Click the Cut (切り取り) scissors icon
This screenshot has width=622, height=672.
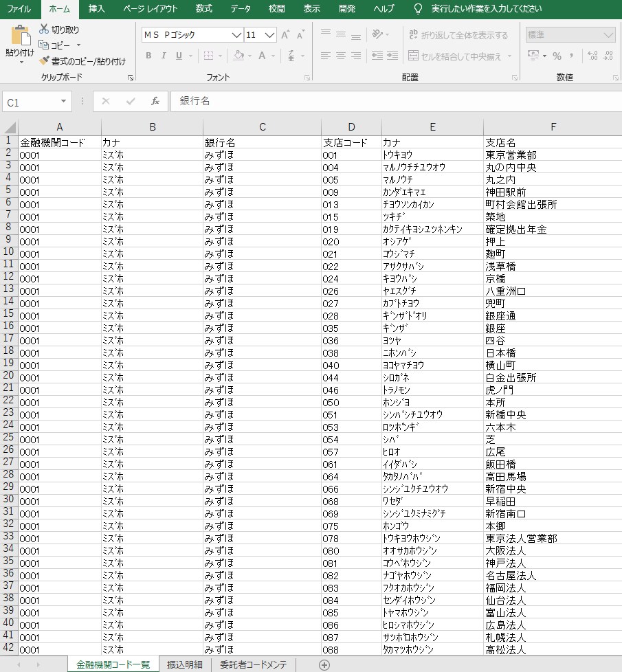[44, 29]
